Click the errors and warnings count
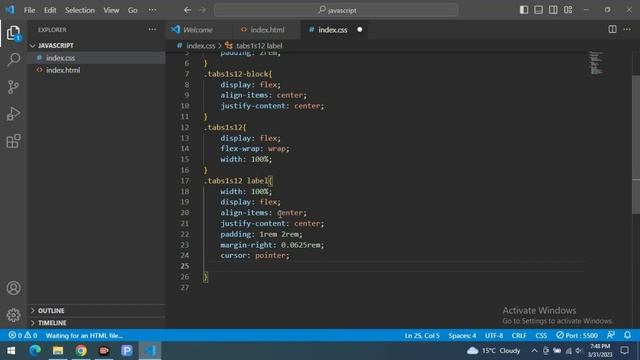 click(x=23, y=336)
